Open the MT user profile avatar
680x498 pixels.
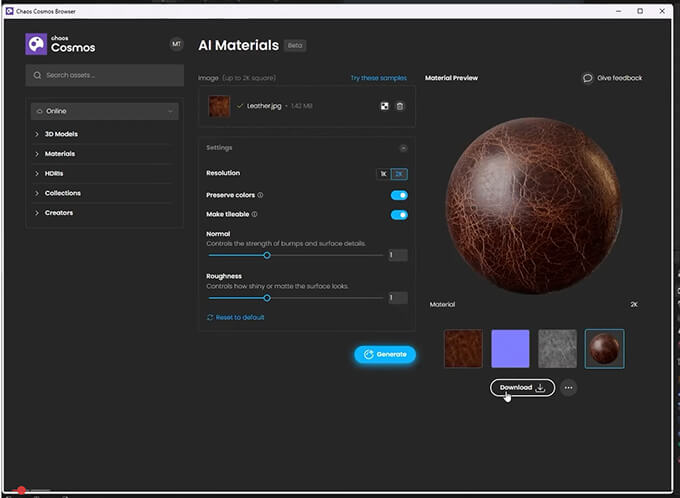pyautogui.click(x=176, y=44)
